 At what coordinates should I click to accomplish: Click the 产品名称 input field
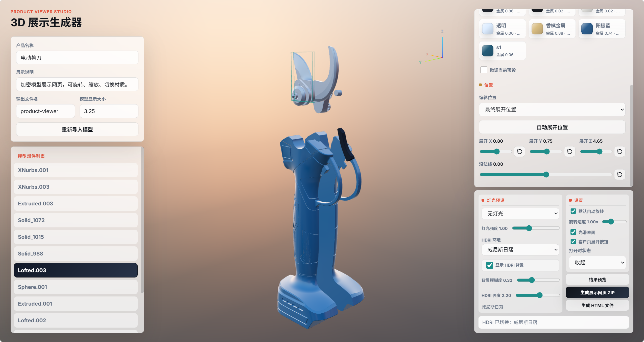(77, 58)
